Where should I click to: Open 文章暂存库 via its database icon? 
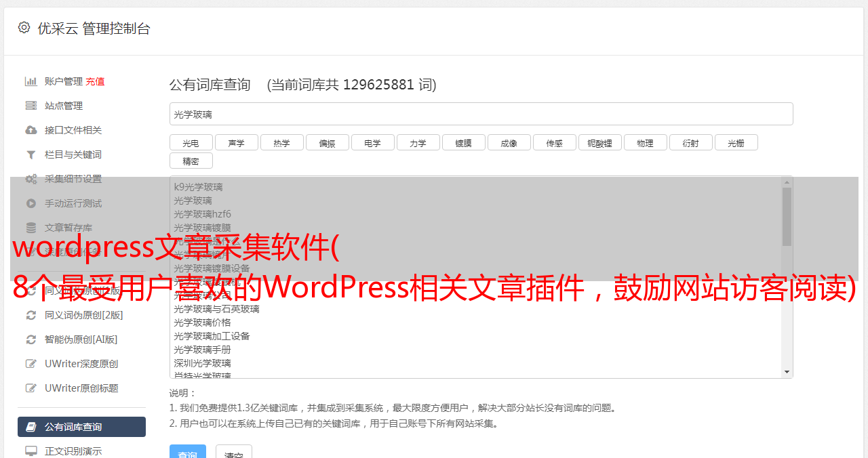coord(31,228)
